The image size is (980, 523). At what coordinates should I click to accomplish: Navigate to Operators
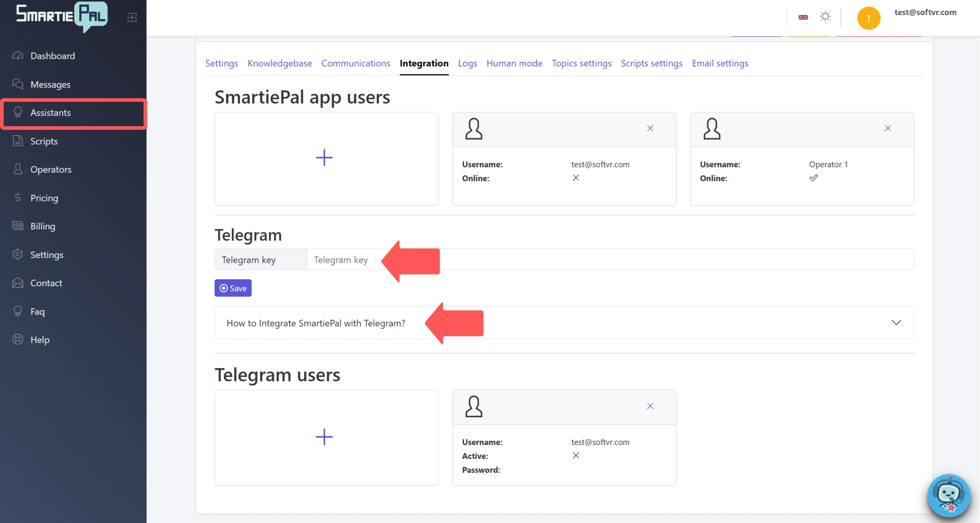tap(51, 169)
